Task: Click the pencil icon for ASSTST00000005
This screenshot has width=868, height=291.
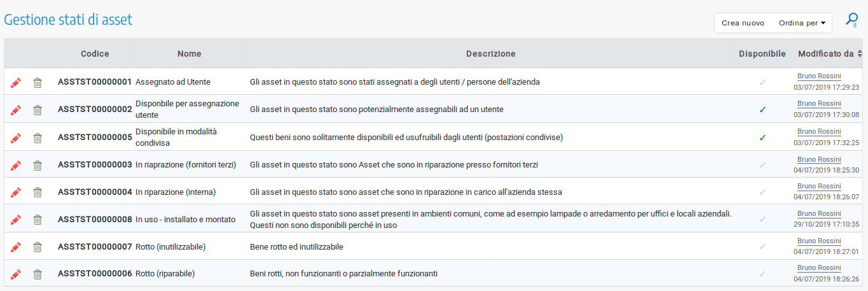Action: click(x=16, y=138)
